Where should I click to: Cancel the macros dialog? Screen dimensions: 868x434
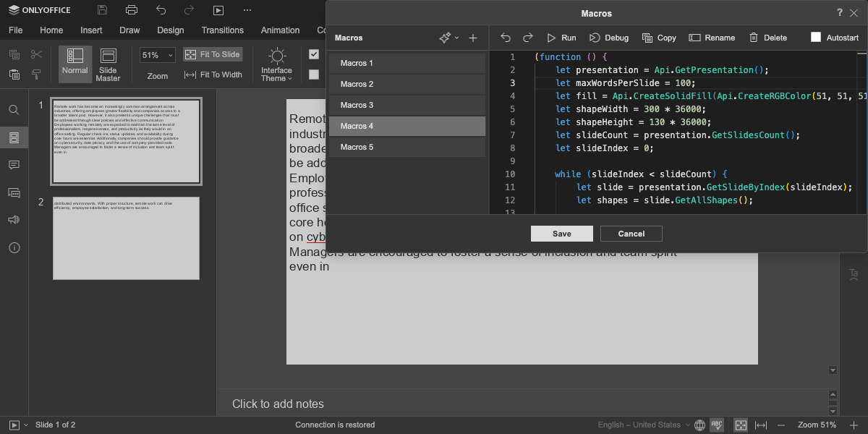631,234
